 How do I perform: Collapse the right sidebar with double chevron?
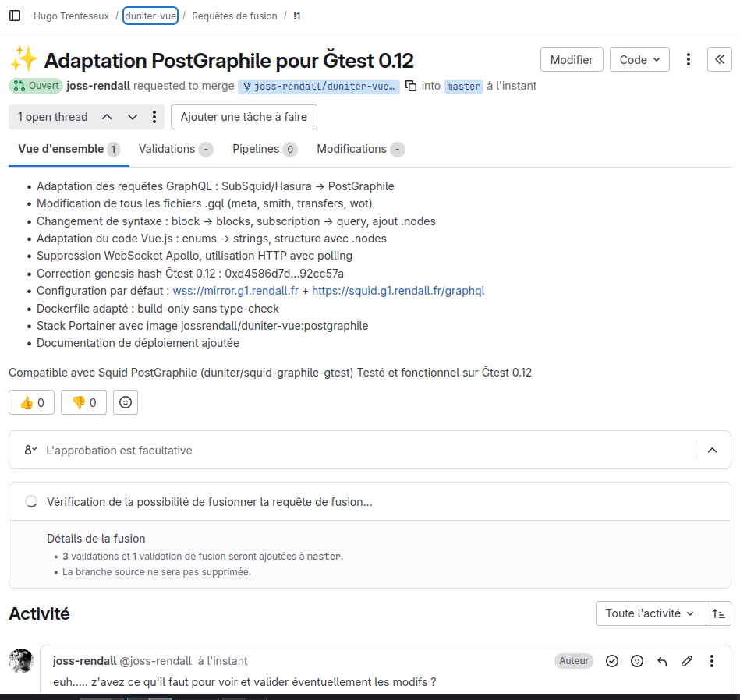point(719,59)
